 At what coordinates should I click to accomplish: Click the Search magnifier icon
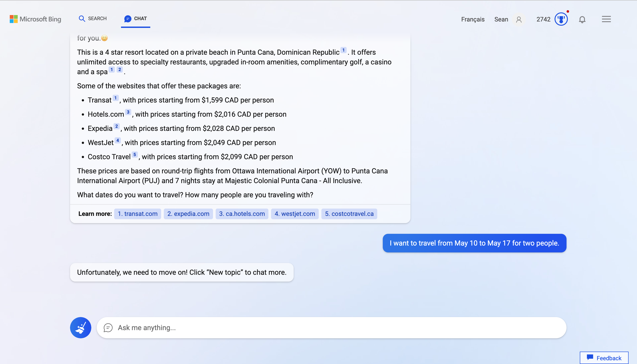pos(82,19)
